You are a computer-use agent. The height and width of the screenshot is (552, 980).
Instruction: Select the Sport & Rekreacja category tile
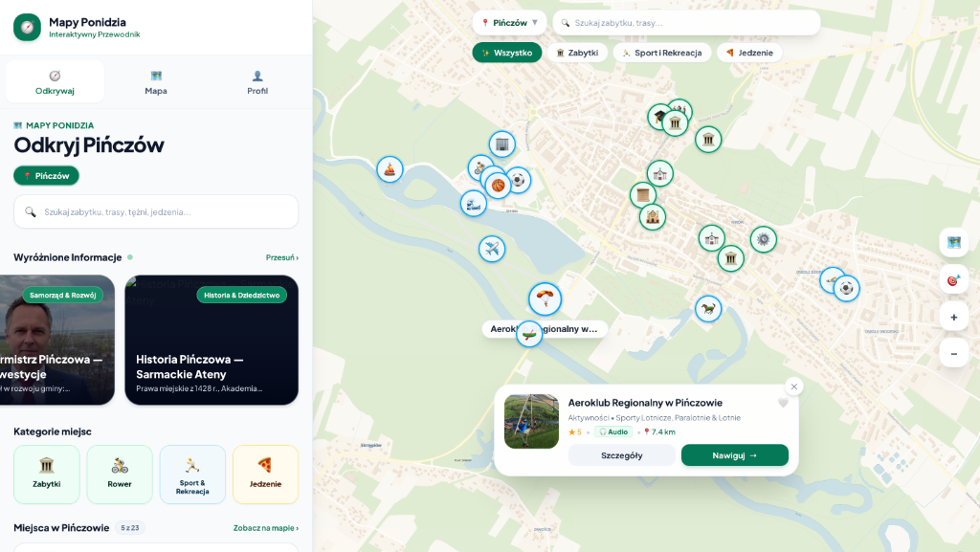point(192,475)
